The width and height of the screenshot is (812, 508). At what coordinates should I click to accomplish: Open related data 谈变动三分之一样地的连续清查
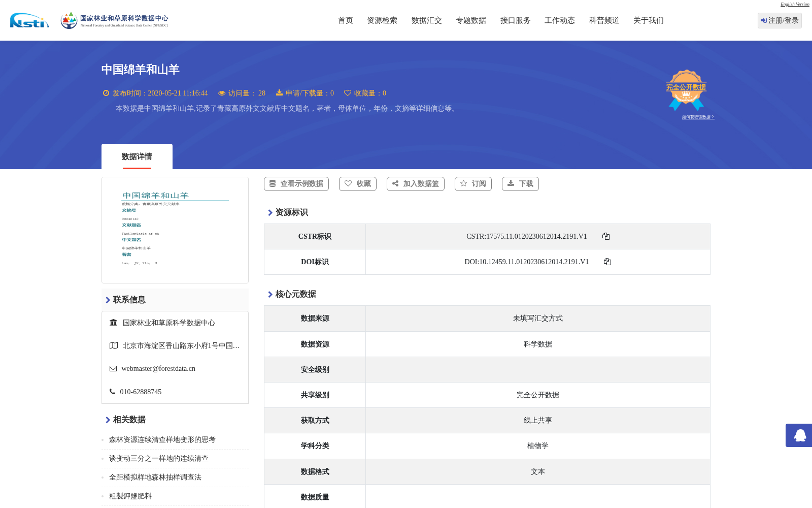(159, 459)
